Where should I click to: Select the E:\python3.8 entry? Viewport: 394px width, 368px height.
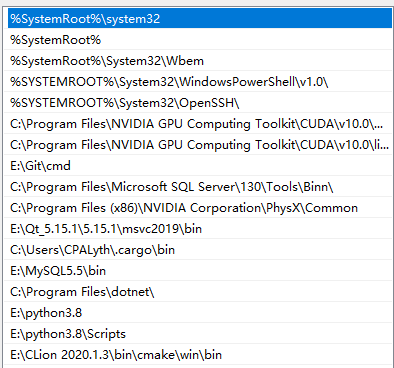[199, 313]
